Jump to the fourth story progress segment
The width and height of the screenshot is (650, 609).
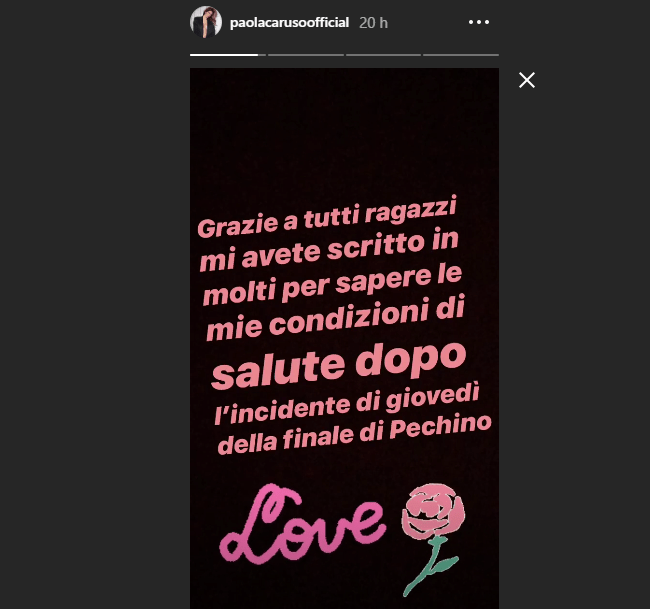[x=461, y=55]
